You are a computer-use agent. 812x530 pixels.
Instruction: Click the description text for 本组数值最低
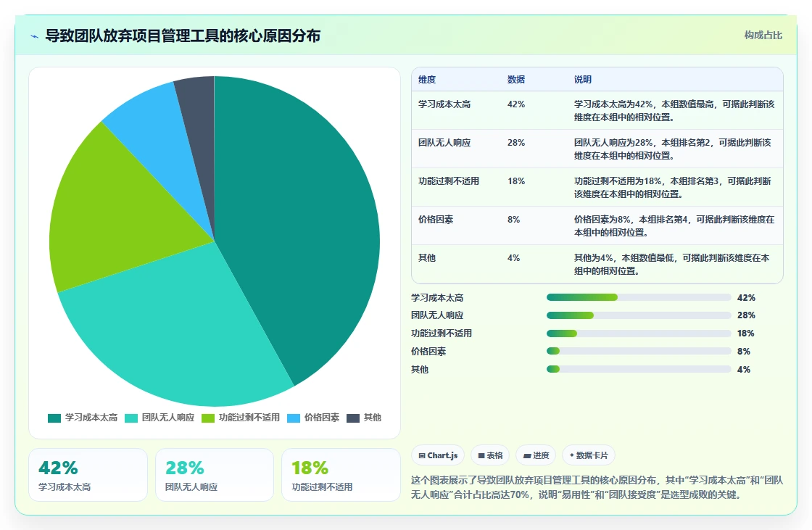pos(671,264)
